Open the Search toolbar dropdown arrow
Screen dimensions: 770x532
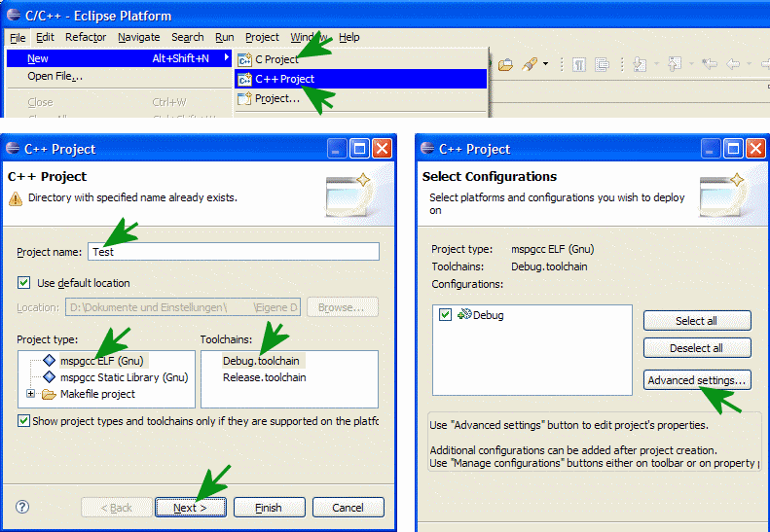pos(545,64)
